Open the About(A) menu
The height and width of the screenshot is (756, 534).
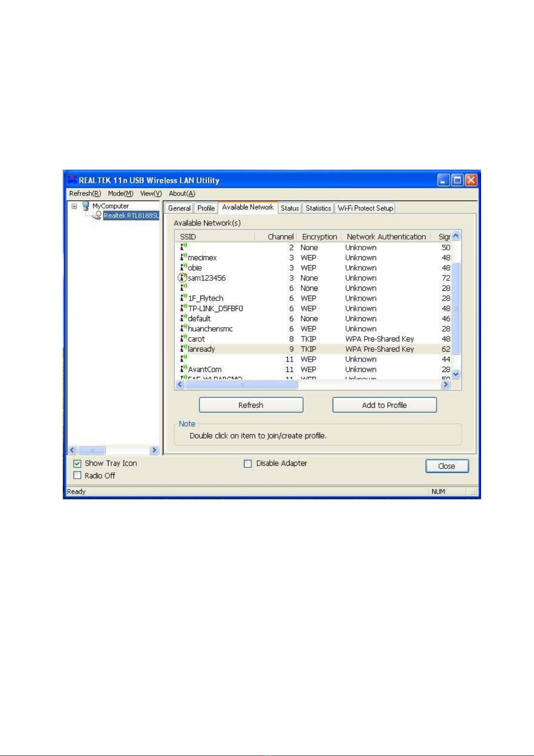(x=182, y=193)
